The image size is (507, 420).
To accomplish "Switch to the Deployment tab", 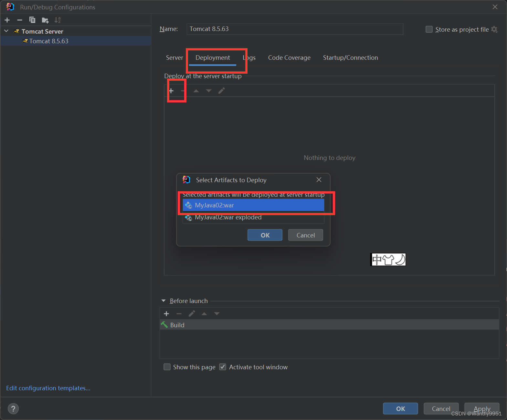I will click(x=213, y=58).
